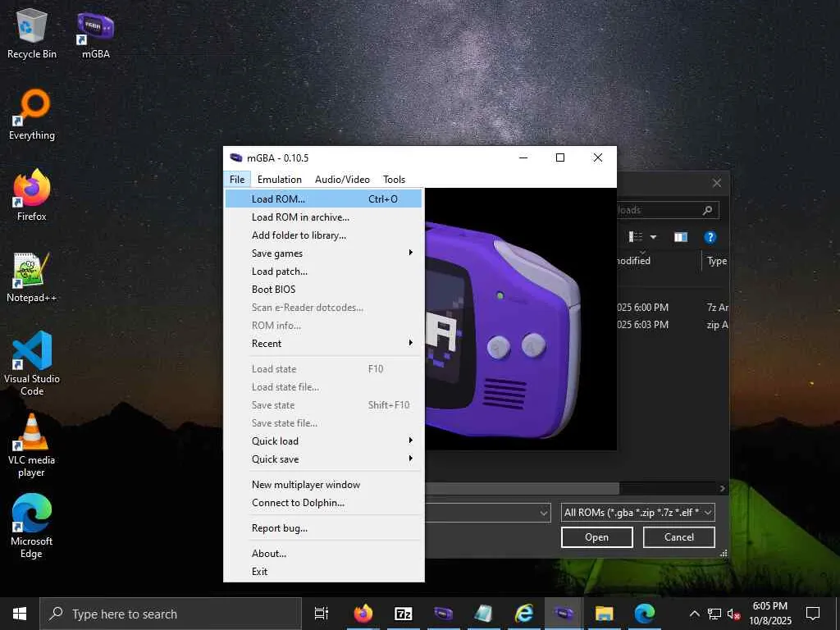Open the All ROMs file type dropdown
840x630 pixels.
pos(637,513)
